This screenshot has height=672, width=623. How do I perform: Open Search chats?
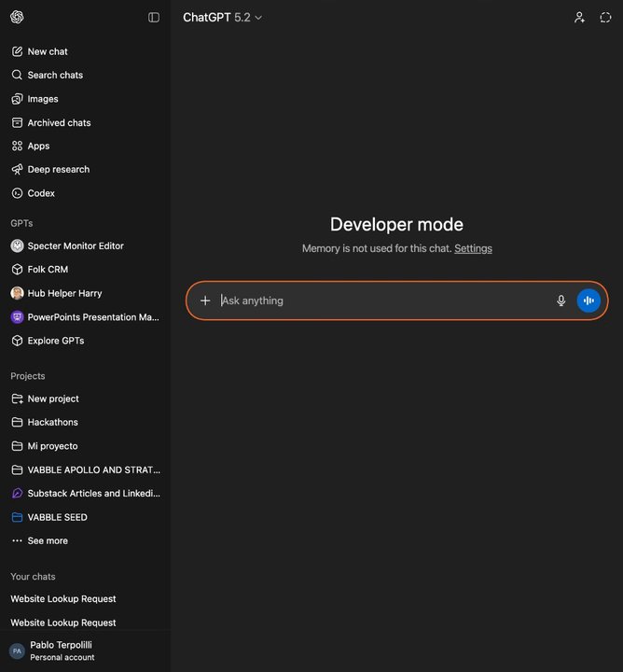[55, 75]
